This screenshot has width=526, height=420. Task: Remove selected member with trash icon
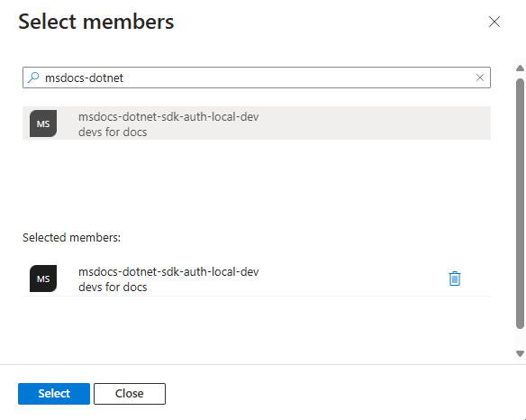pos(455,278)
